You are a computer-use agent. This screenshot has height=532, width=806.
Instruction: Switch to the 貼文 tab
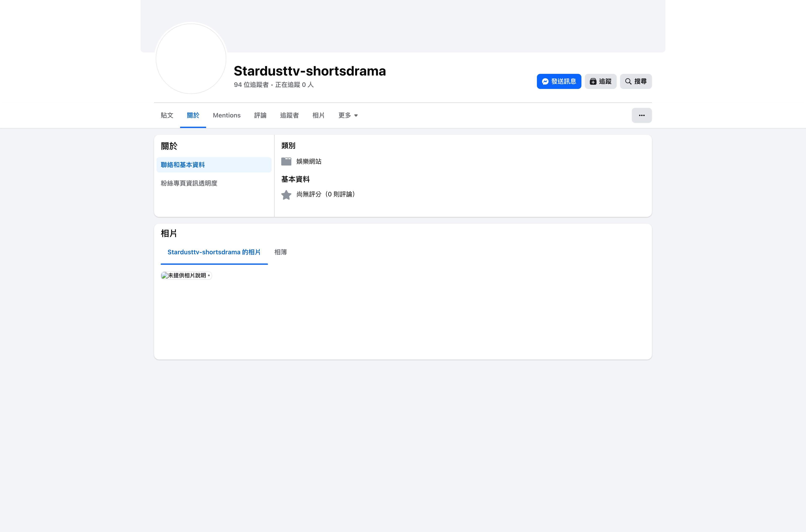tap(167, 115)
